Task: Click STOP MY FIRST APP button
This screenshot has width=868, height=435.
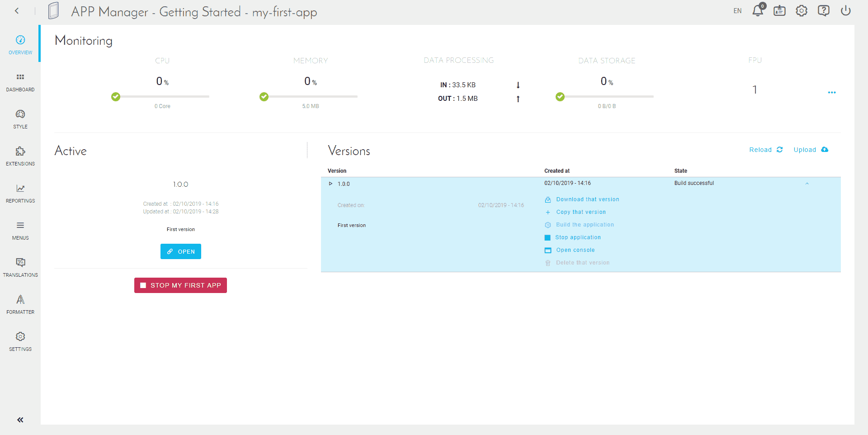Action: tap(180, 285)
